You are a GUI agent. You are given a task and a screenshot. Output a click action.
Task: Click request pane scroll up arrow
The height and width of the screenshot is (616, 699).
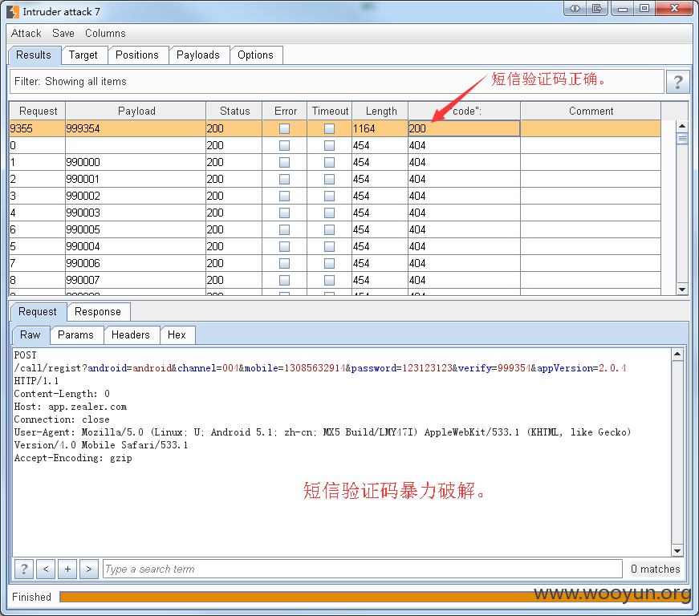point(677,355)
